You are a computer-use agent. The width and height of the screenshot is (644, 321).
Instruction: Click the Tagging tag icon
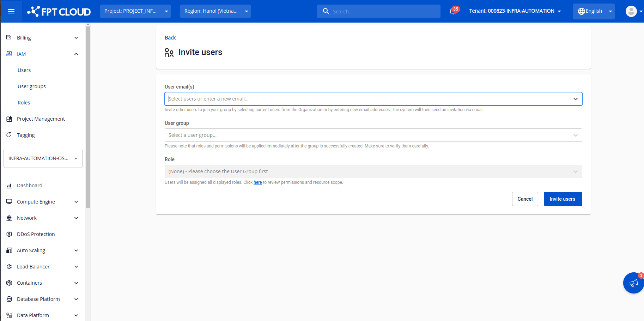[9, 135]
